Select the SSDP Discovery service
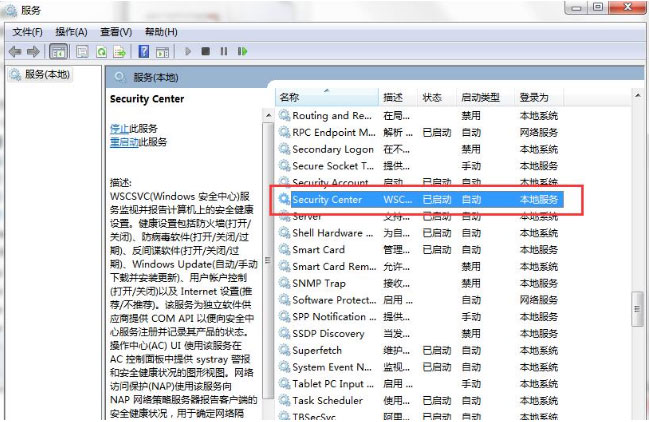 pos(419,334)
